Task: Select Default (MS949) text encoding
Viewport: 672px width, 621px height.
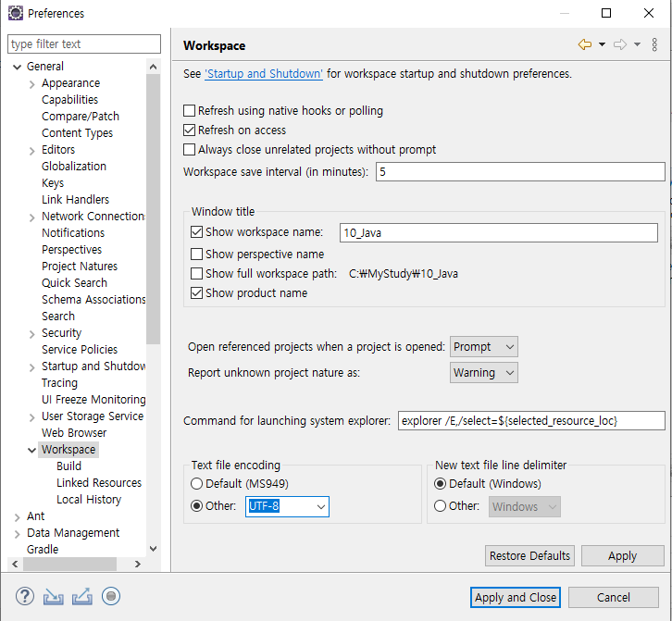Action: coord(196,483)
